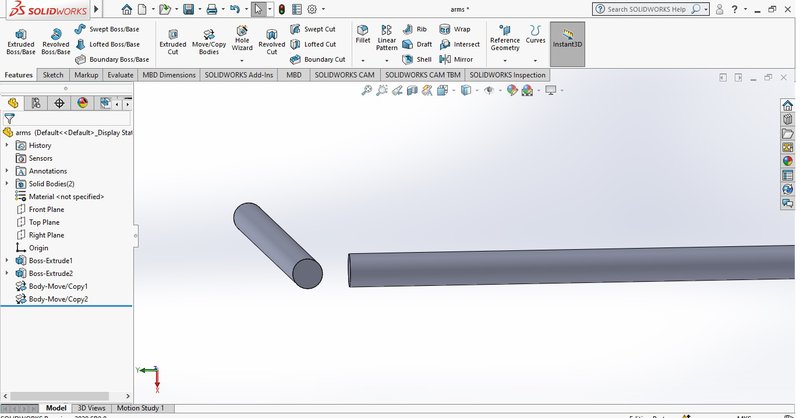Select the Revolved Cut tool
Image resolution: width=800 pixels, height=418 pixels.
tap(271, 41)
